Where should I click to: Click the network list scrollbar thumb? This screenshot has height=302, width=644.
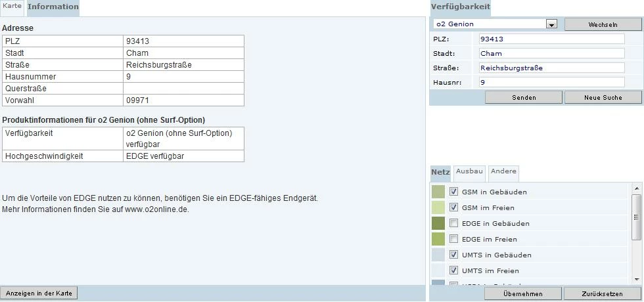click(x=636, y=217)
